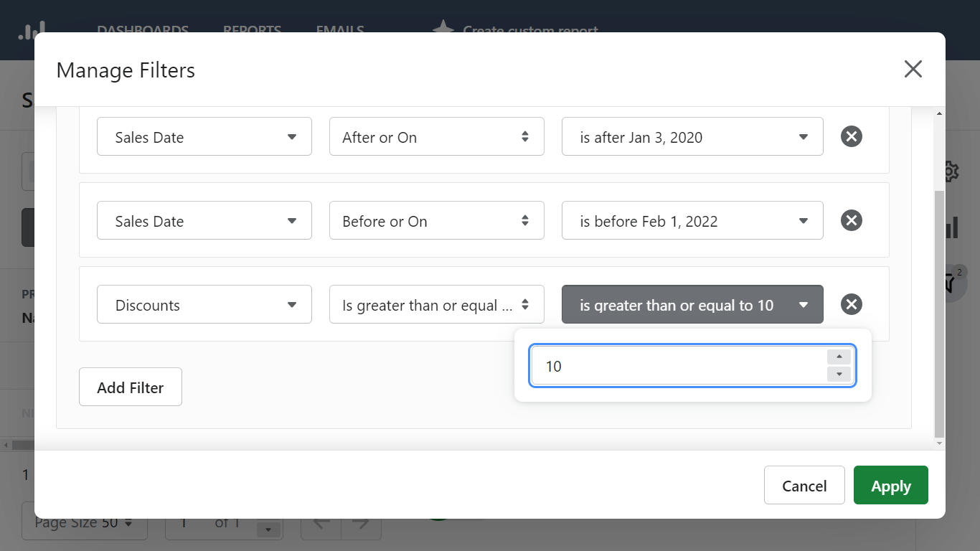Remove the Sales Date Before or On filter
This screenshot has width=980, height=551.
point(851,220)
